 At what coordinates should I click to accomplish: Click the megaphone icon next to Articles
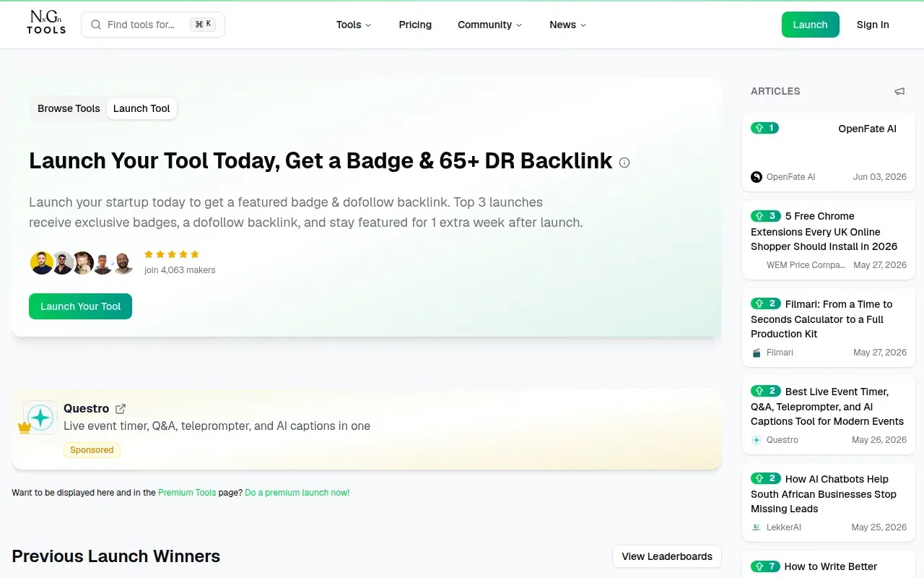[899, 91]
